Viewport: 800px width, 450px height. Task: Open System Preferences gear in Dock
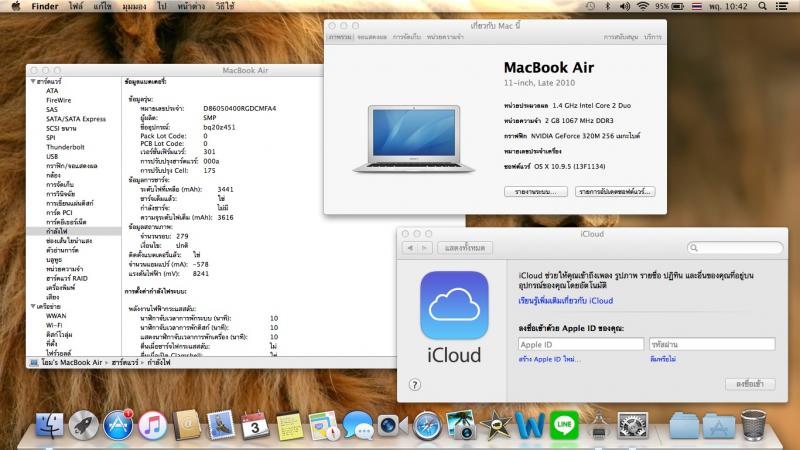633,426
